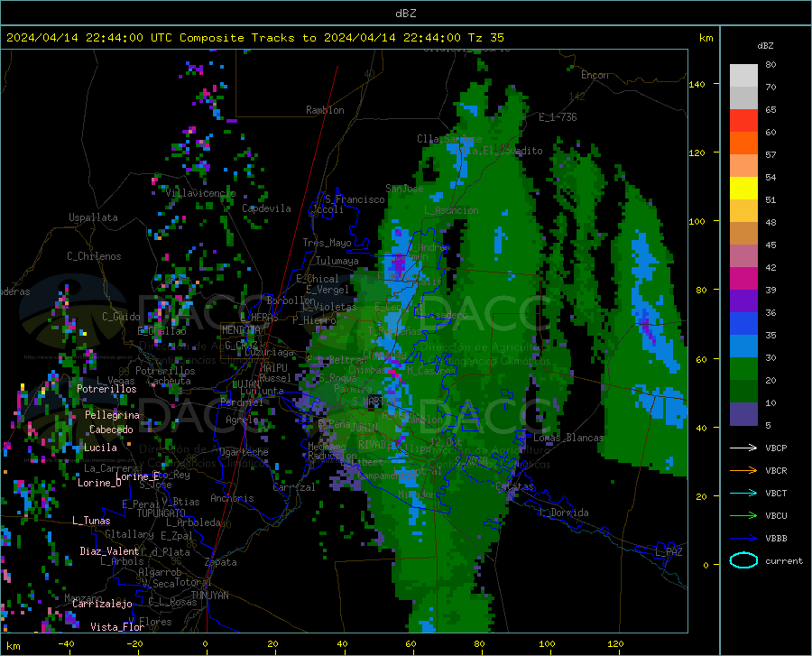Click the '-40' tick on the horizontal km axis
Screen dimensions: 812x656
point(66,644)
